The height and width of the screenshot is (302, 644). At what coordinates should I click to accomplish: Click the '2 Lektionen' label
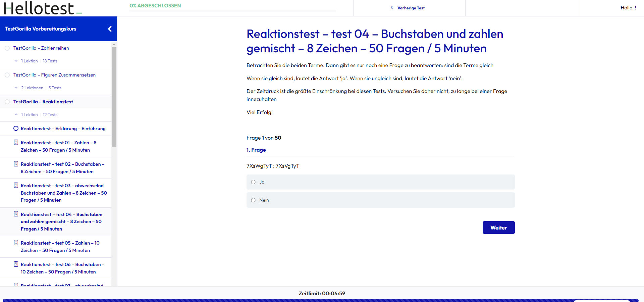32,88
